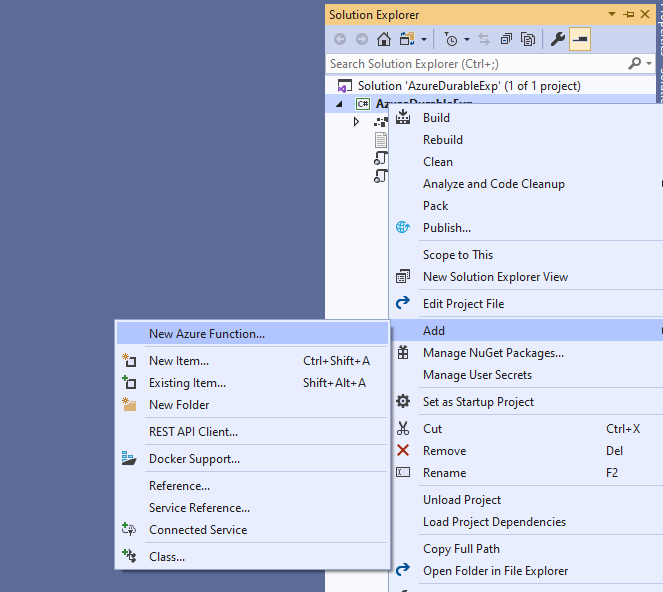Choose Clean from the context menu
663x592 pixels.
[x=438, y=162]
